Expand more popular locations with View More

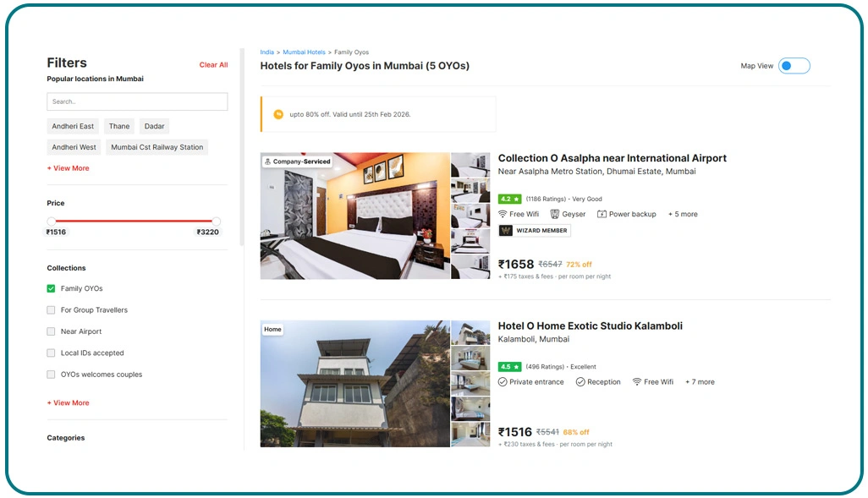(68, 168)
